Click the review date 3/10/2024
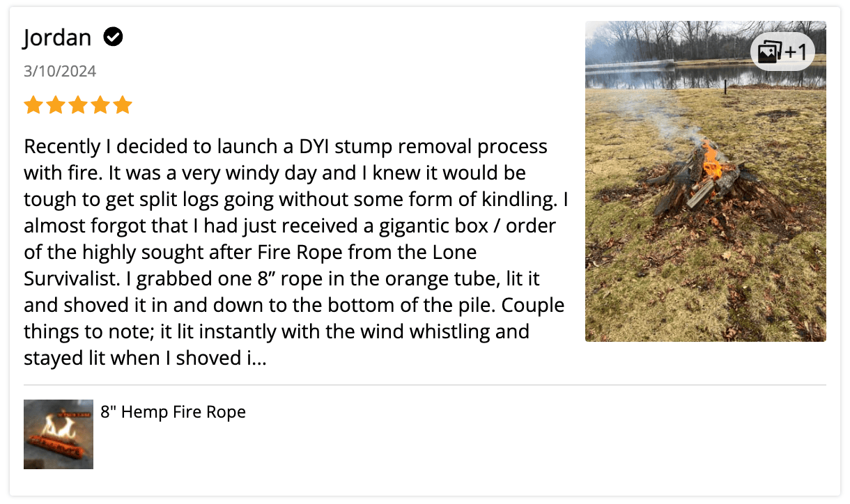The height and width of the screenshot is (504, 850). point(60,71)
